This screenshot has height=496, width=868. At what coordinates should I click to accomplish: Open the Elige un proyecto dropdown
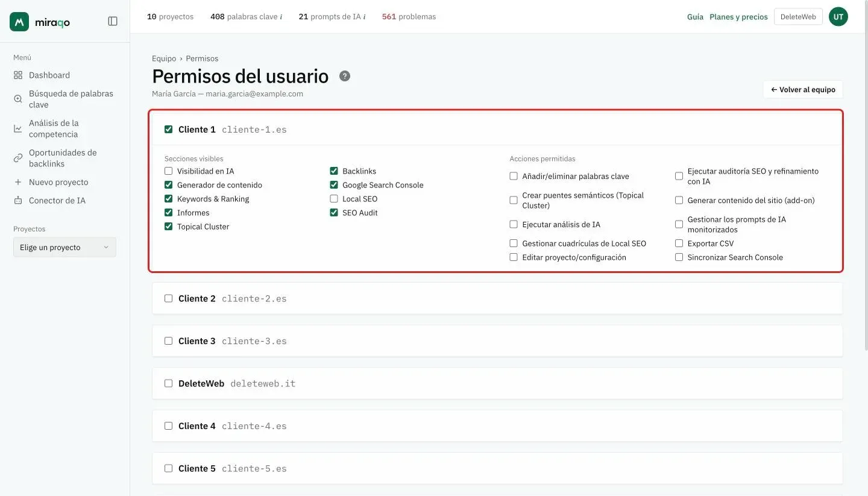click(64, 247)
